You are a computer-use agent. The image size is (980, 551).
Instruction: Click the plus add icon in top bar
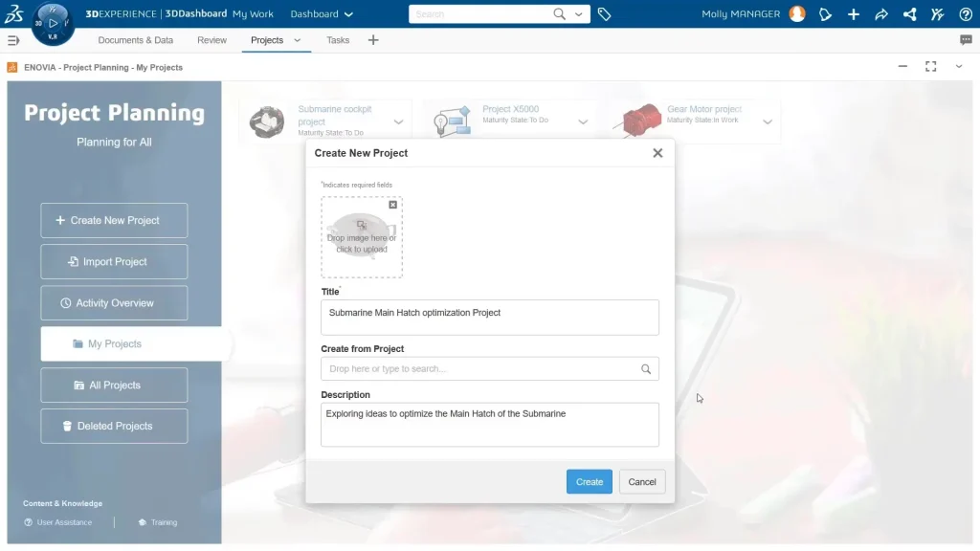(x=854, y=14)
